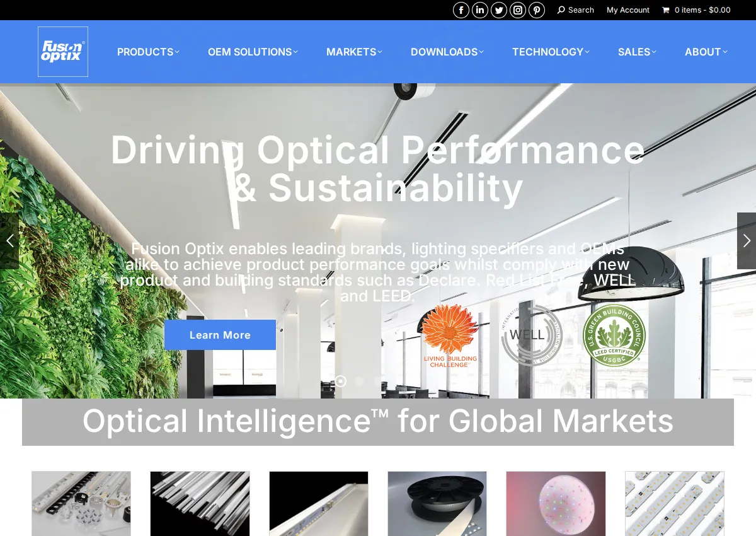Expand the PRODUCTS menu

click(148, 52)
